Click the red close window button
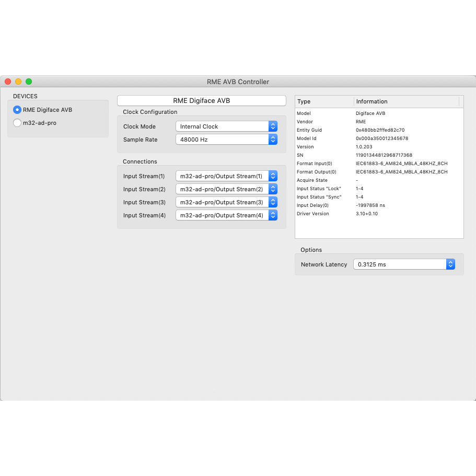476x476 pixels. pos(8,82)
